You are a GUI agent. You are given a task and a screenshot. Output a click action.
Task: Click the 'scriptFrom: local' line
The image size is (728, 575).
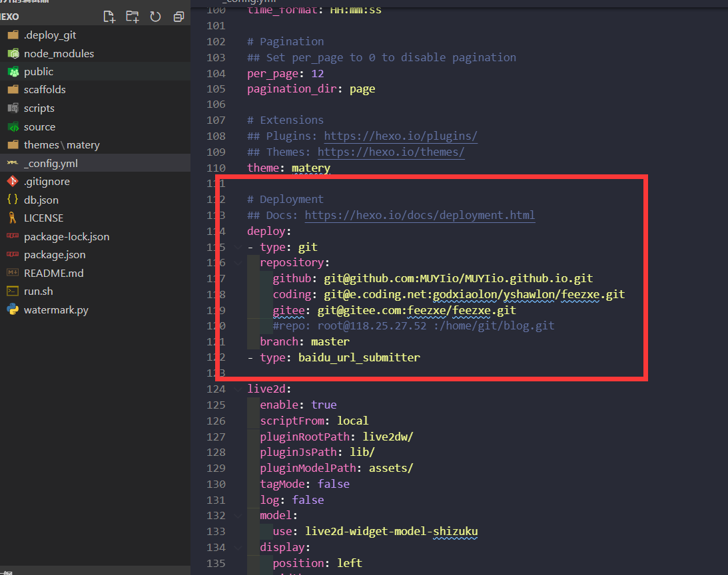tap(314, 421)
